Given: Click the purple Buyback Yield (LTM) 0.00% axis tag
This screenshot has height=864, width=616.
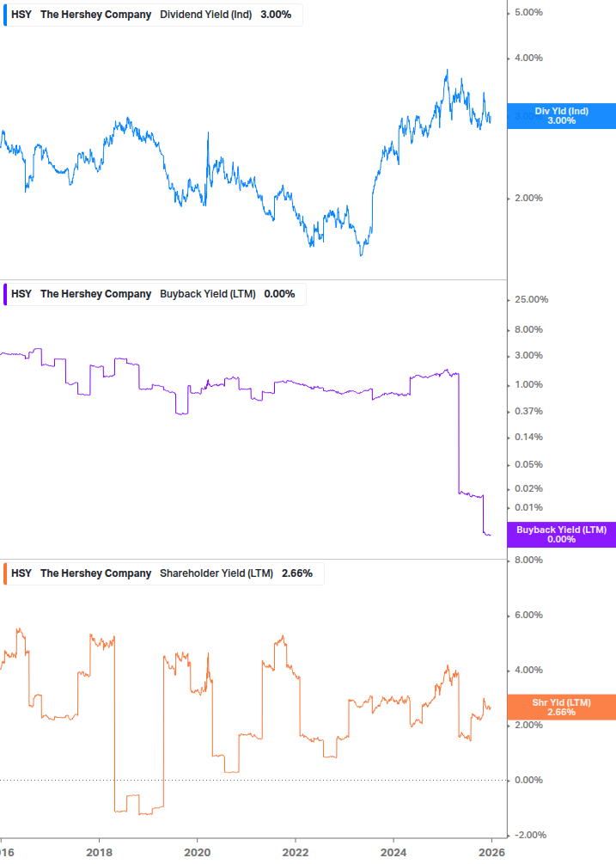Looking at the screenshot, I should (x=562, y=535).
